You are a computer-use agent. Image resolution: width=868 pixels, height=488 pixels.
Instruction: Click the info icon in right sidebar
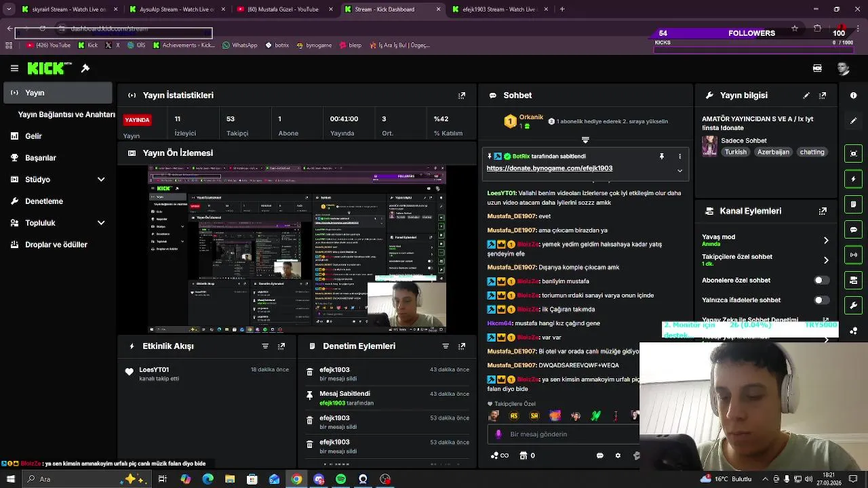(854, 96)
